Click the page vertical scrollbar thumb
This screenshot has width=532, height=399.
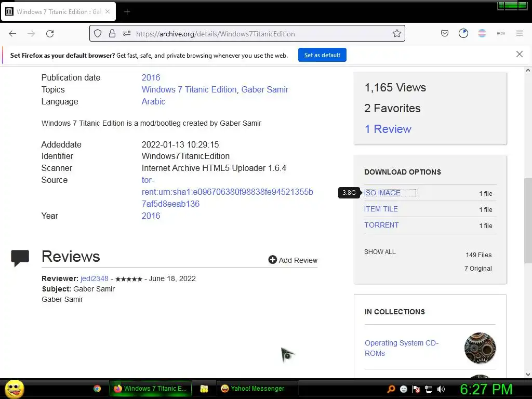point(528,220)
